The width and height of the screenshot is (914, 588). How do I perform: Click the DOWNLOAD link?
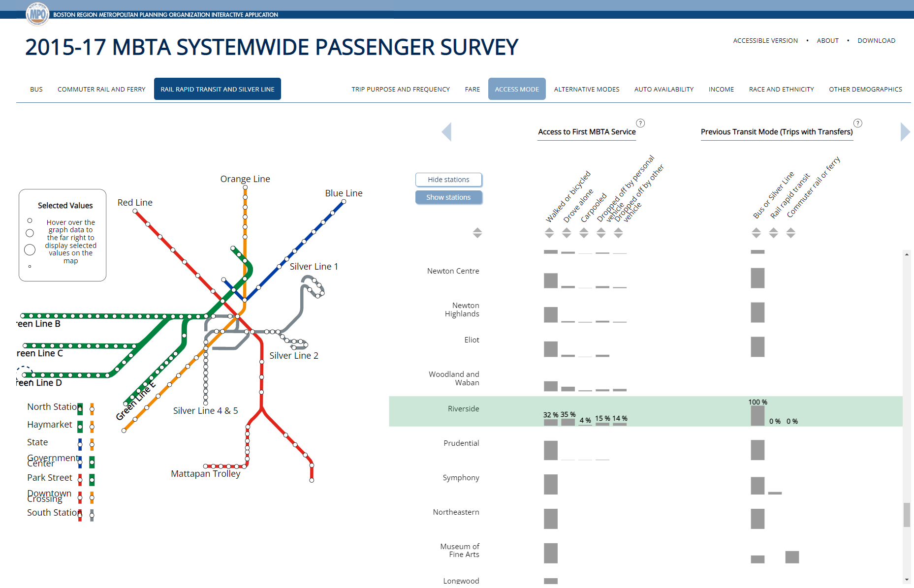click(877, 41)
